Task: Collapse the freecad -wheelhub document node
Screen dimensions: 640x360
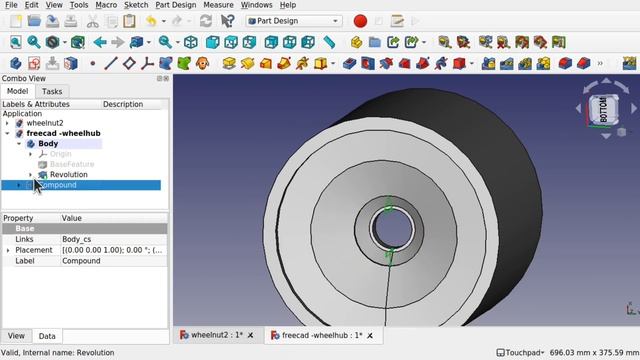Action: coord(7,133)
